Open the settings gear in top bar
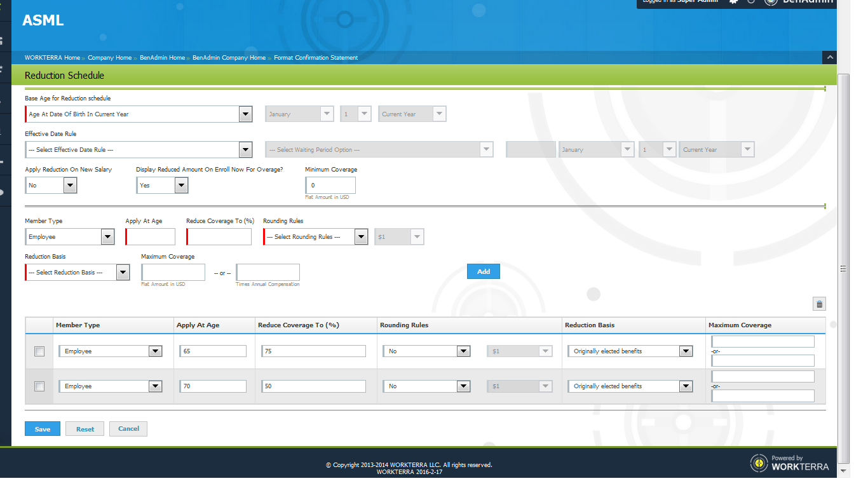The height and width of the screenshot is (488, 868). (734, 2)
